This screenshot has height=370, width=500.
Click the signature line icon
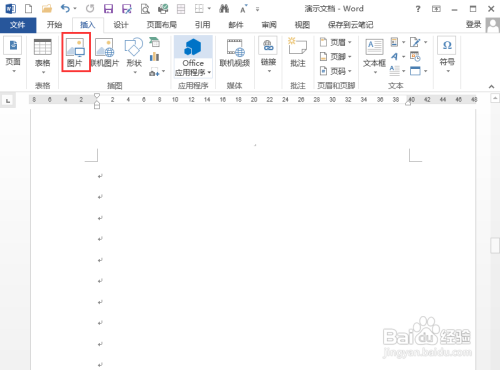[x=415, y=42]
